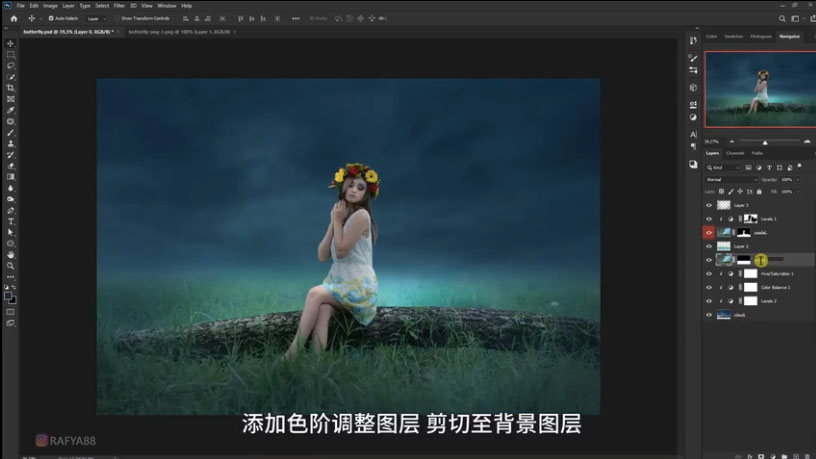The width and height of the screenshot is (816, 459).
Task: Select the History Brush tool
Action: tap(10, 155)
